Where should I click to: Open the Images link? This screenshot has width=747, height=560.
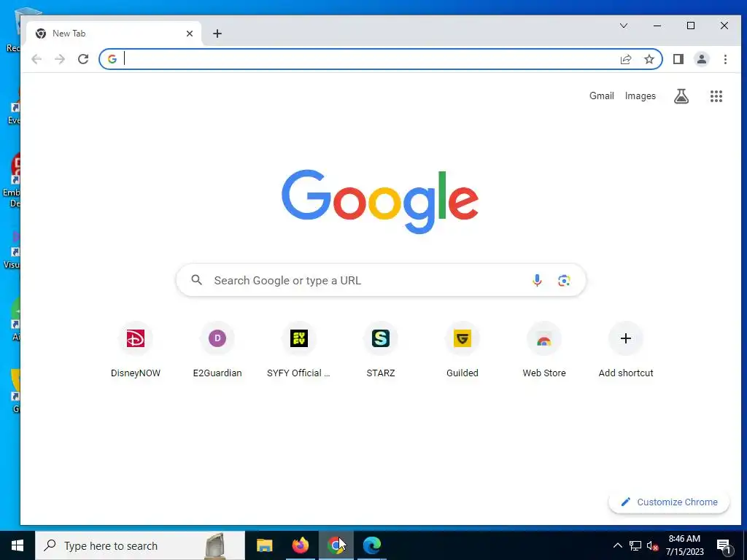pos(640,96)
